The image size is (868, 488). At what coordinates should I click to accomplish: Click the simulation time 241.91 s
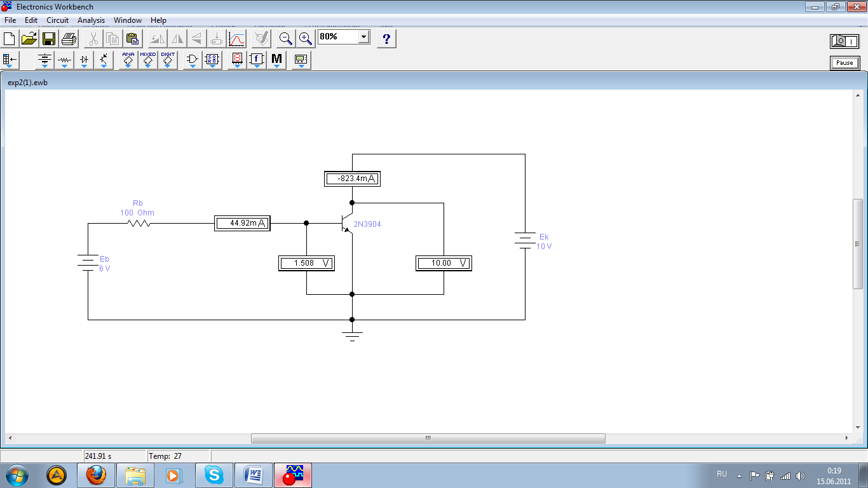[x=98, y=456]
